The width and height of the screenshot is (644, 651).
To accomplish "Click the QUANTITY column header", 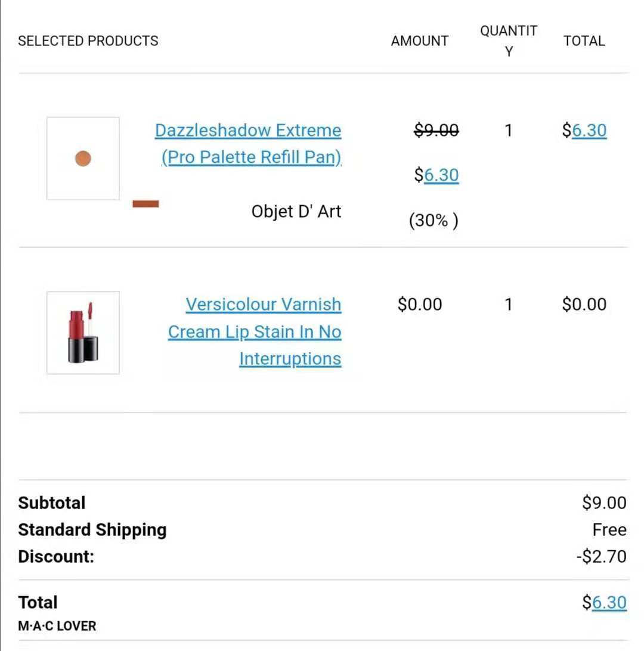I will (x=509, y=41).
